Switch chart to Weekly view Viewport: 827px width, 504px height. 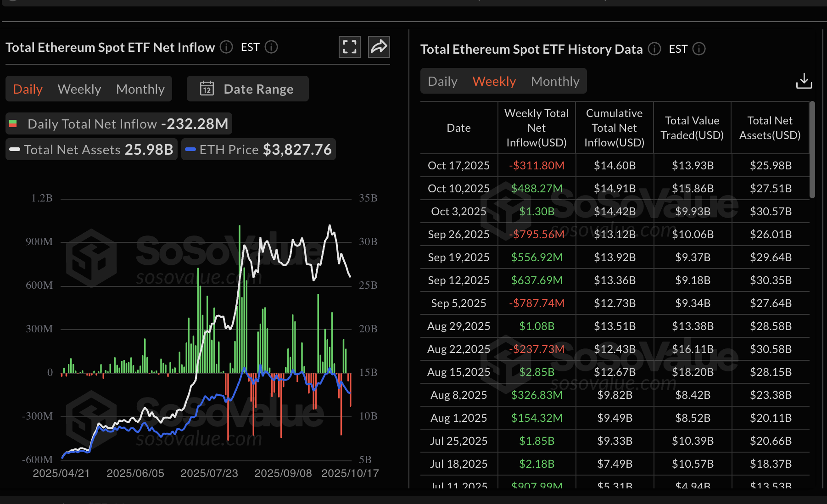click(79, 89)
